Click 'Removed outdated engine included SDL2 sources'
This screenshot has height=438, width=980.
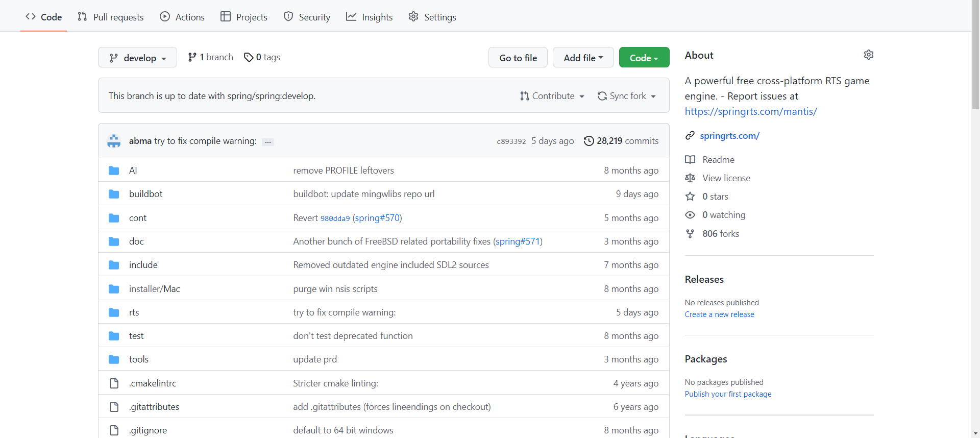(391, 265)
